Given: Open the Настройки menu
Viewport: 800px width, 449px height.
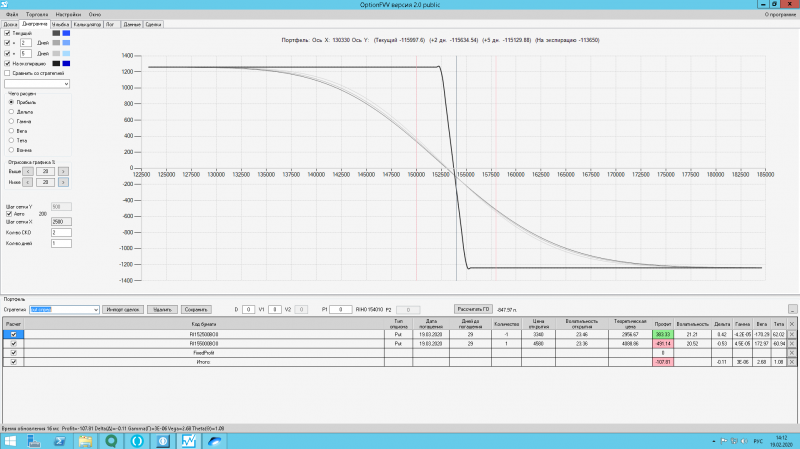Looking at the screenshot, I should point(68,15).
